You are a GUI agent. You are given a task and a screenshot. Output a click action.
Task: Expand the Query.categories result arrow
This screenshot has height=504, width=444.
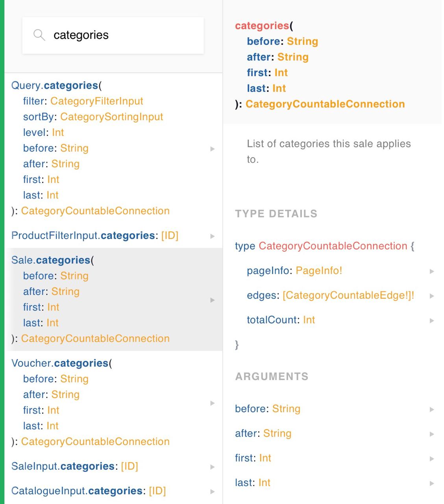(213, 149)
